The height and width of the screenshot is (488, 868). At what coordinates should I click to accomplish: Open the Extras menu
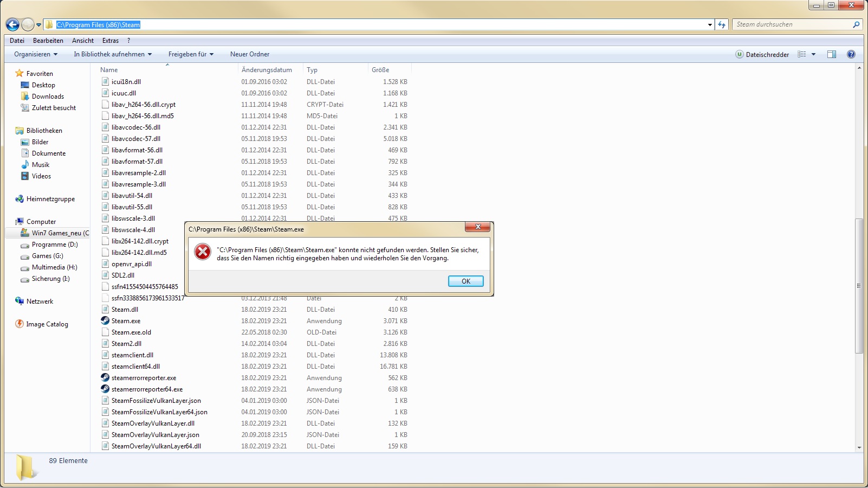point(111,41)
